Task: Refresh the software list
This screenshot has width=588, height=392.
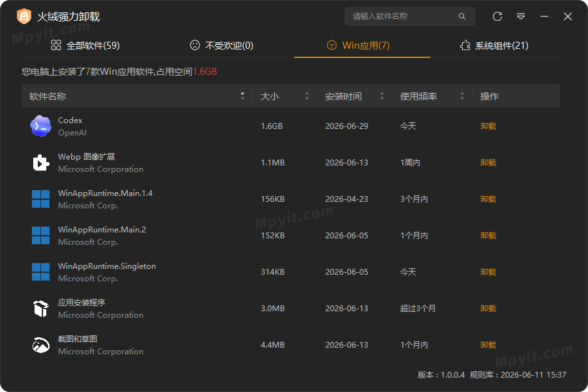Action: (497, 16)
